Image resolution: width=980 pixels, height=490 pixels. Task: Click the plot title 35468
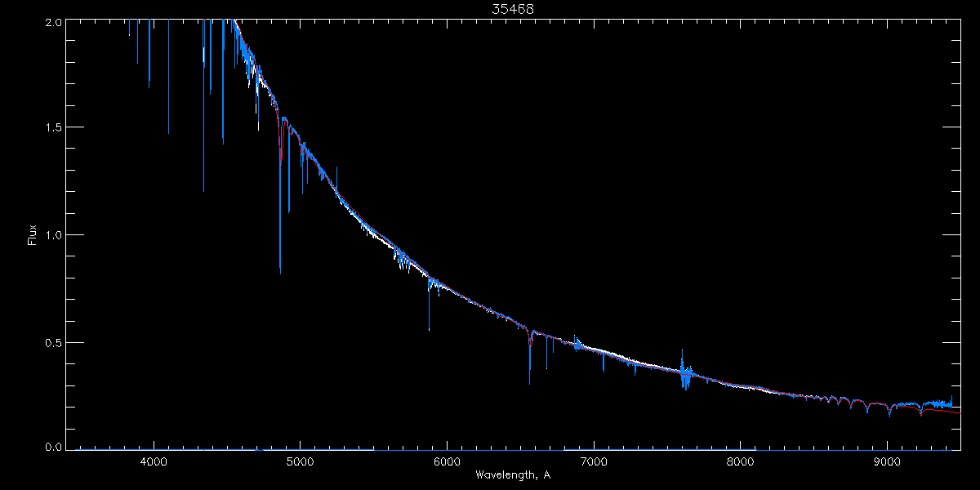click(x=513, y=9)
